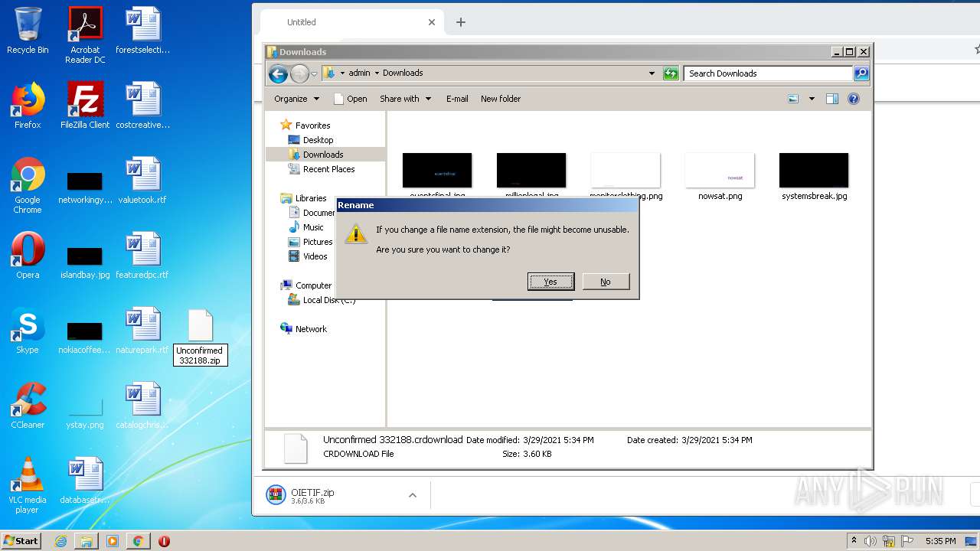The width and height of the screenshot is (980, 551).
Task: Select Desktop under Favorites
Action: tap(318, 140)
